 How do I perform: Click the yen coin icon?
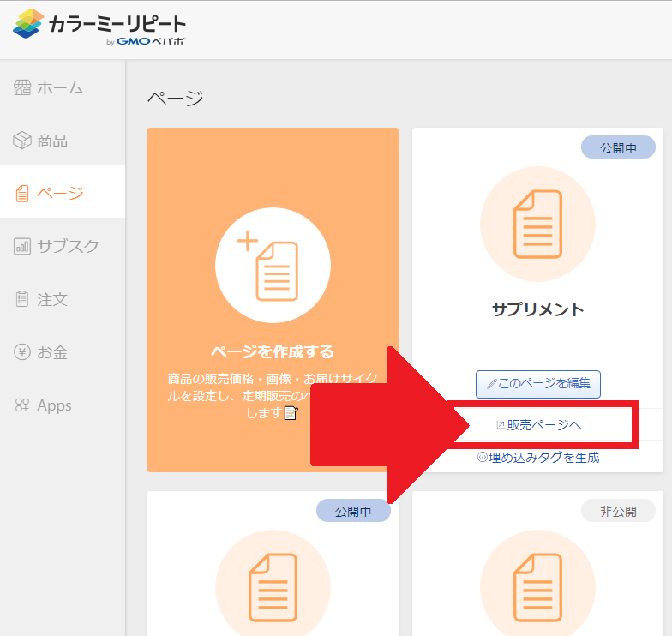[x=22, y=351]
